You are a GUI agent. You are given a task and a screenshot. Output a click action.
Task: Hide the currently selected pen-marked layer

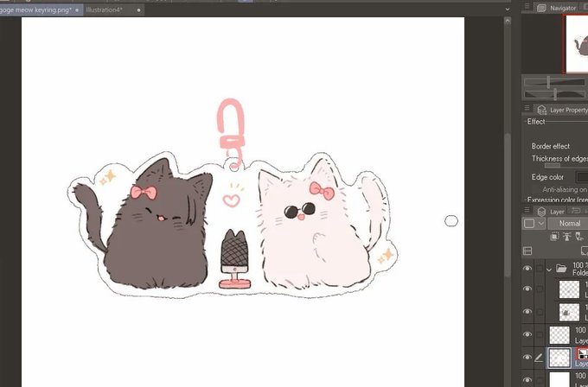[x=527, y=358]
